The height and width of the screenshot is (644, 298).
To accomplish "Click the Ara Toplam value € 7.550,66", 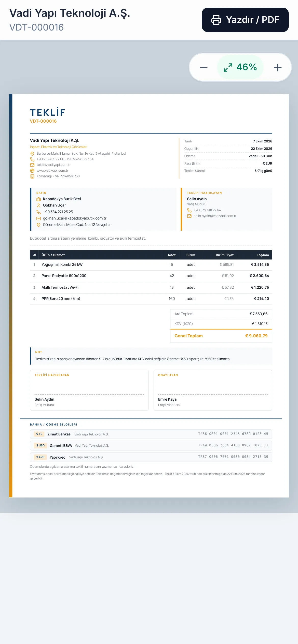I will coord(259,314).
